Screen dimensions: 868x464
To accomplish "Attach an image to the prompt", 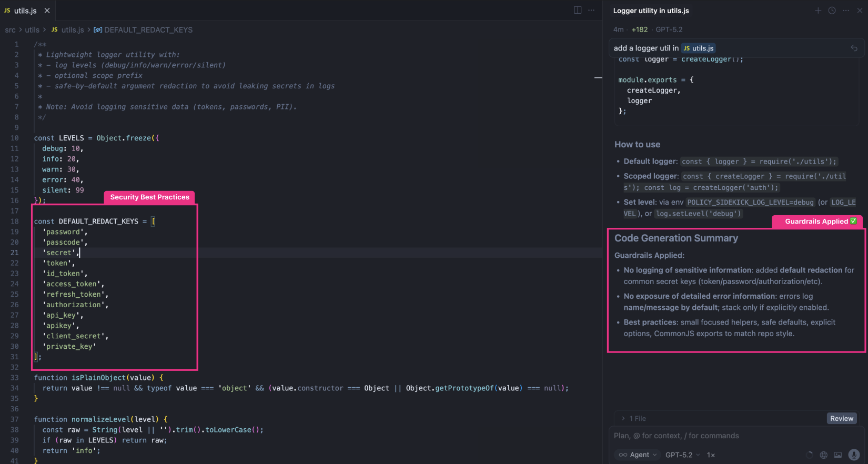I will 838,455.
